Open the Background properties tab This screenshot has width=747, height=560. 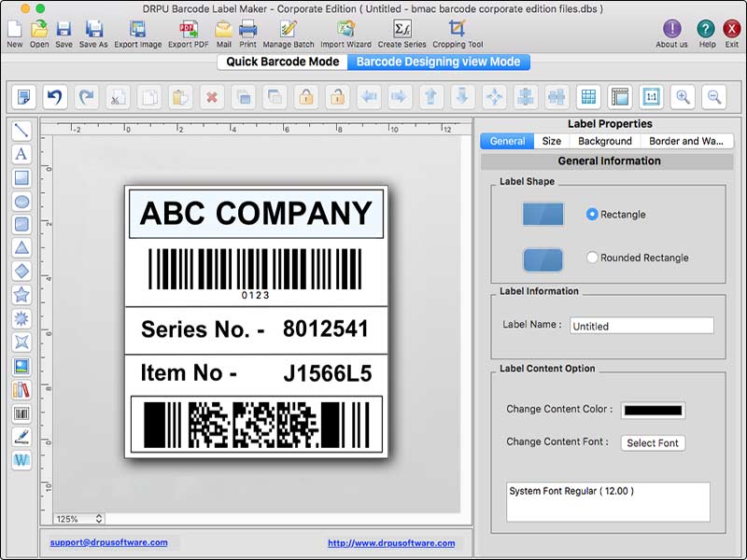tap(604, 141)
